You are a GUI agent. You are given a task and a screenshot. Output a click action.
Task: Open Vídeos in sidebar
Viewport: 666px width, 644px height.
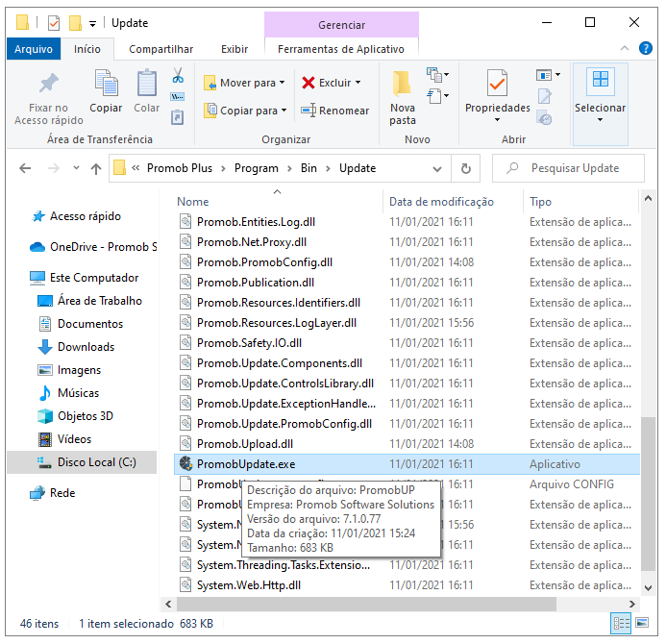pos(64,439)
